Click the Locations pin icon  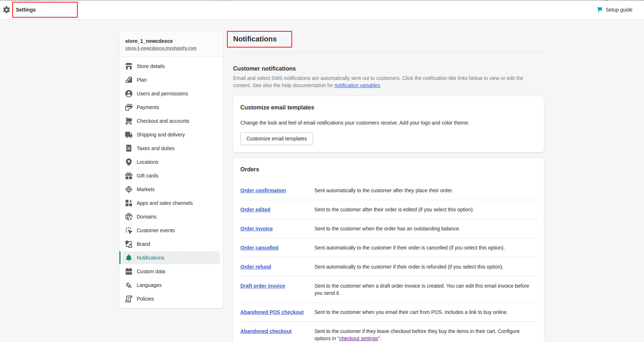pos(129,162)
